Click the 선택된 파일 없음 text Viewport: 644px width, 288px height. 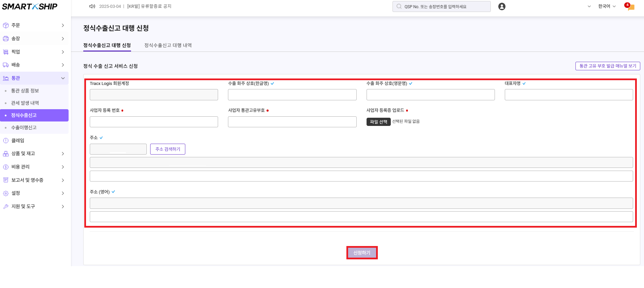[x=406, y=121]
